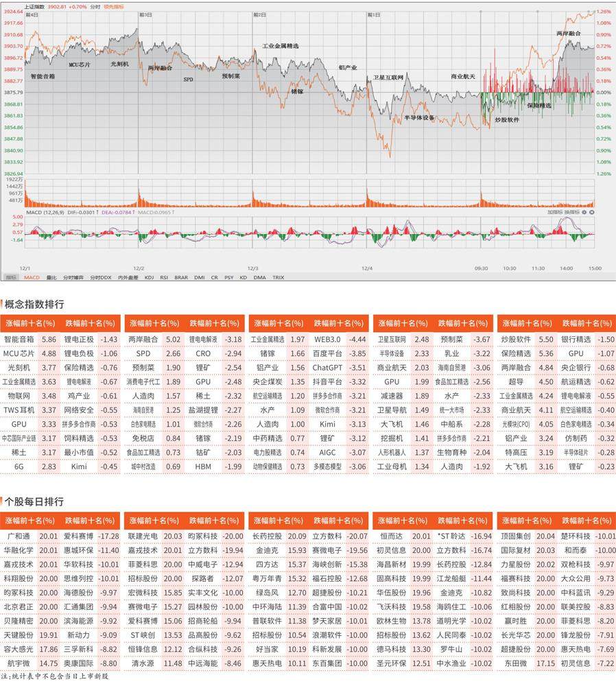Select the 分时 intraday chart mode
This screenshot has width=616, height=686.
pyautogui.click(x=95, y=6)
